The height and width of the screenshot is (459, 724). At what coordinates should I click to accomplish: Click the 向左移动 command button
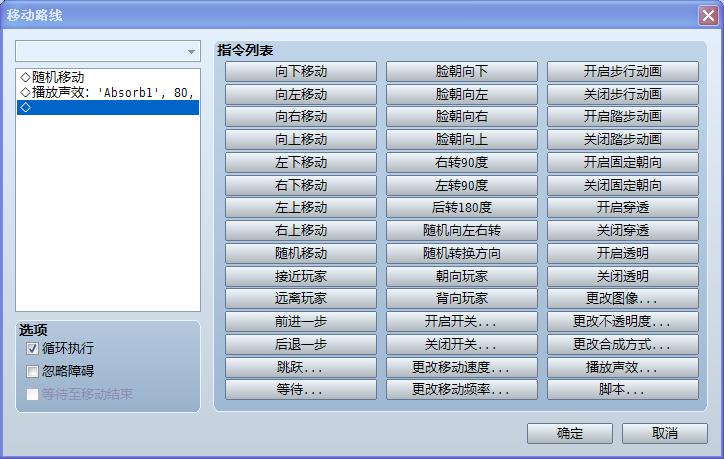301,94
